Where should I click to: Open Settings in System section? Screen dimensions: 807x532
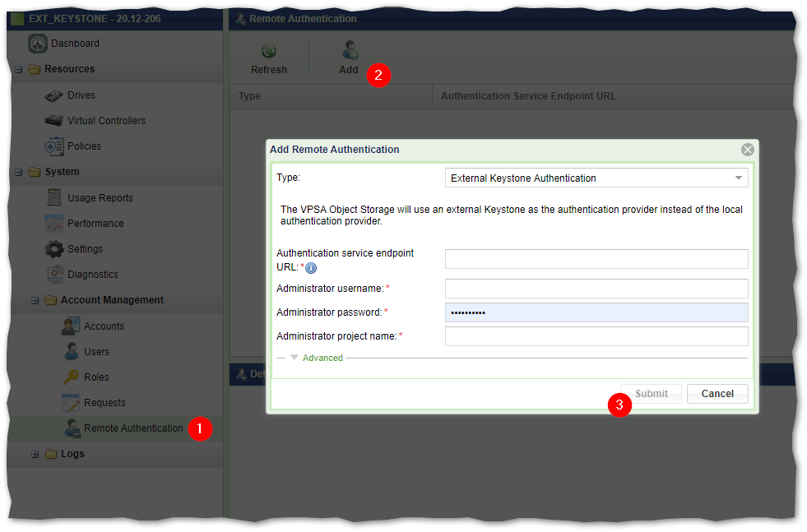tap(86, 249)
